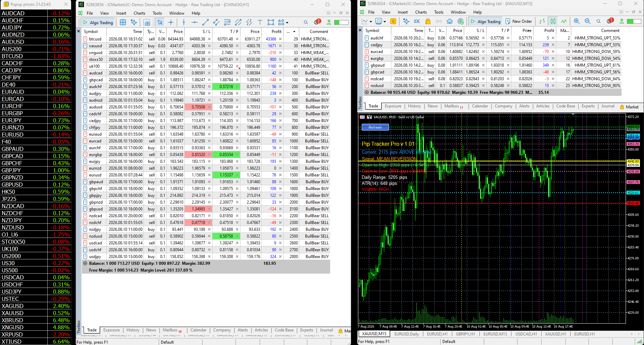The image size is (644, 345).
Task: Switch to History tab in left terminal toolbox
Action: (x=133, y=330)
